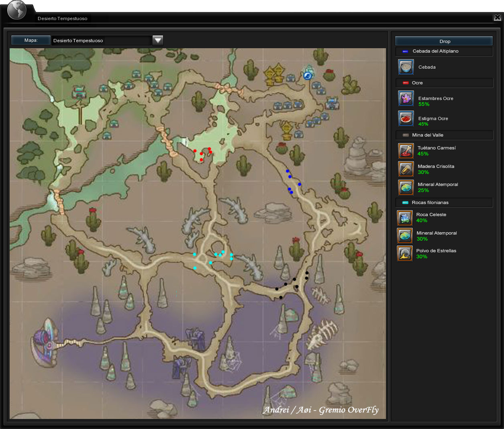Close the map window
This screenshot has width=504, height=429.
(497, 17)
